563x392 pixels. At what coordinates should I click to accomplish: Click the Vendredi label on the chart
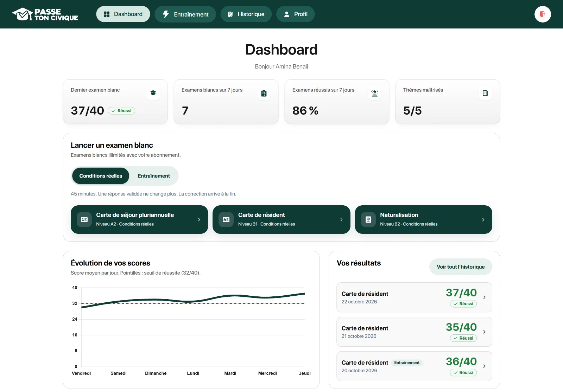(x=81, y=373)
